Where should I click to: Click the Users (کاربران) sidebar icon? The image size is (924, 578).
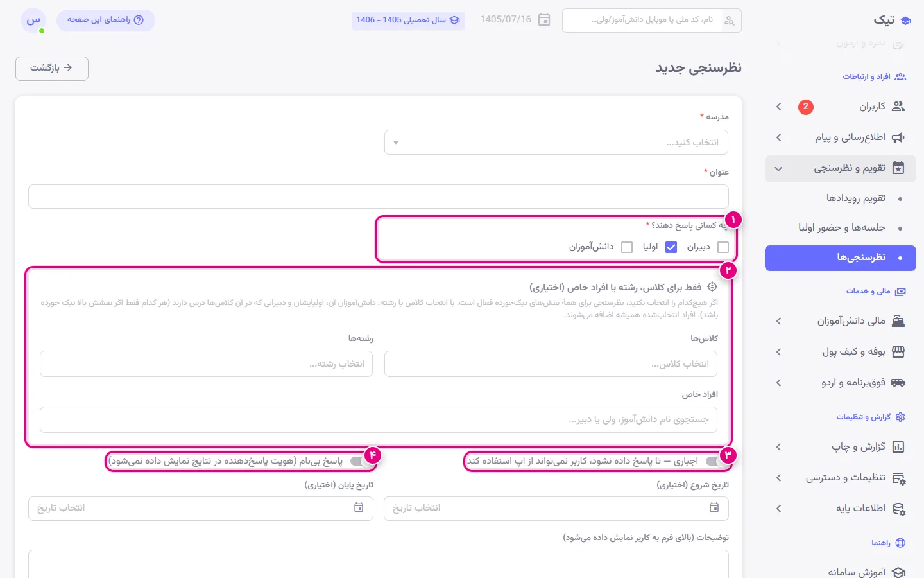pyautogui.click(x=898, y=107)
